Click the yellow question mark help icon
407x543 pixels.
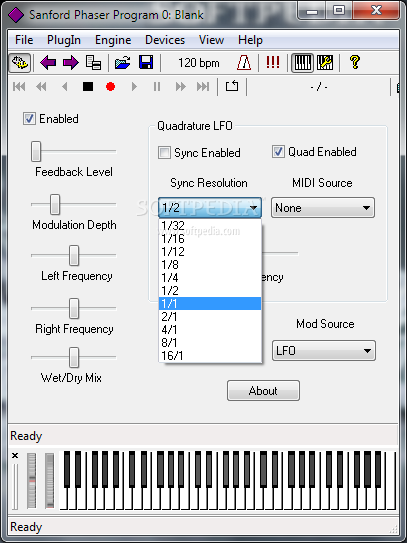[355, 62]
